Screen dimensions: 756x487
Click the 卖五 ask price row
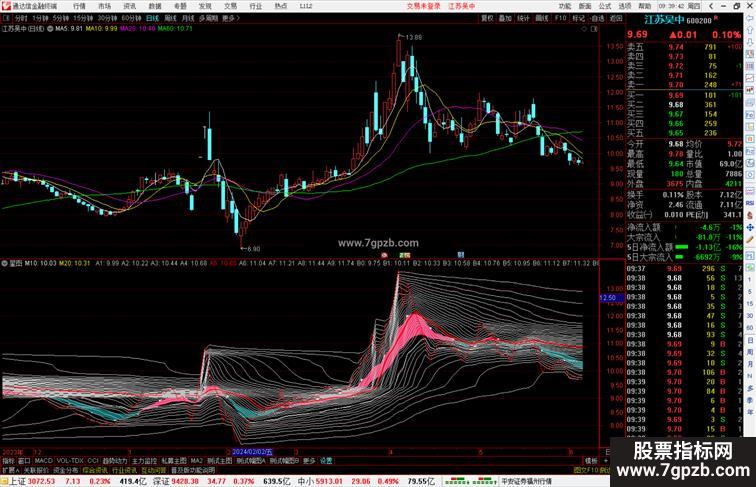point(684,47)
